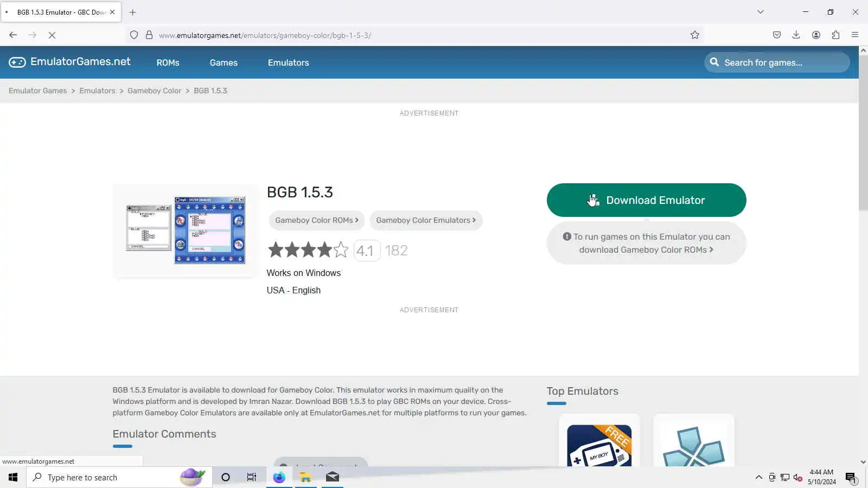List all tabs dropdown arrow
868x488 pixels.
pyautogui.click(x=761, y=12)
